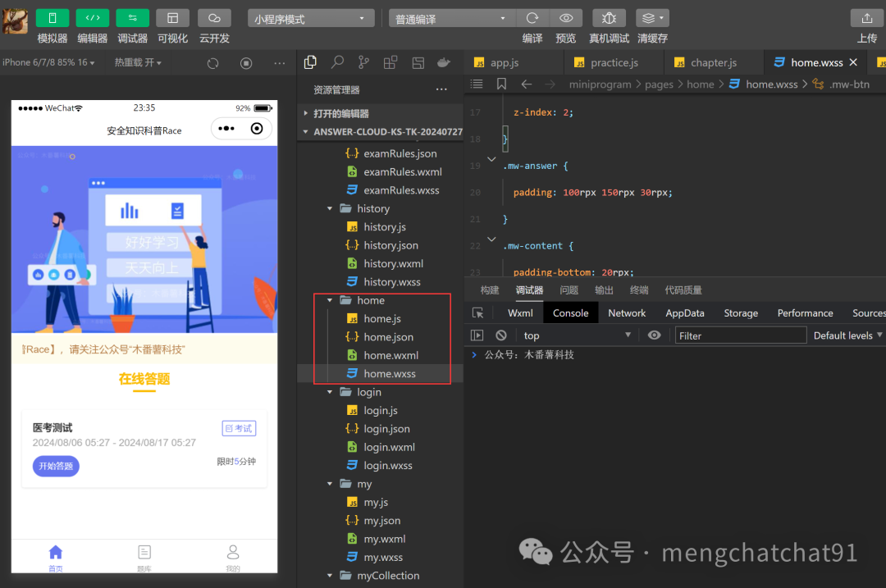The height and width of the screenshot is (588, 886).
Task: Open the 普通编译 compile mode dropdown
Action: pos(451,19)
